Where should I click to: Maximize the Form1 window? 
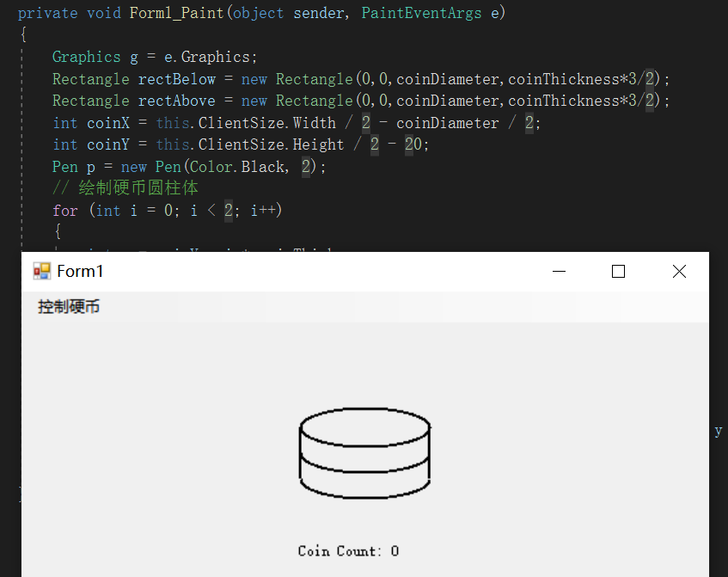618,272
